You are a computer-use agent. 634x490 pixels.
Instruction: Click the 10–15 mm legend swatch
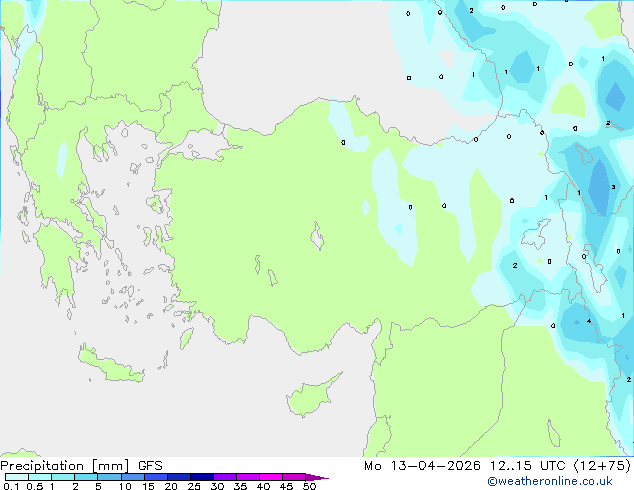[x=132, y=477]
